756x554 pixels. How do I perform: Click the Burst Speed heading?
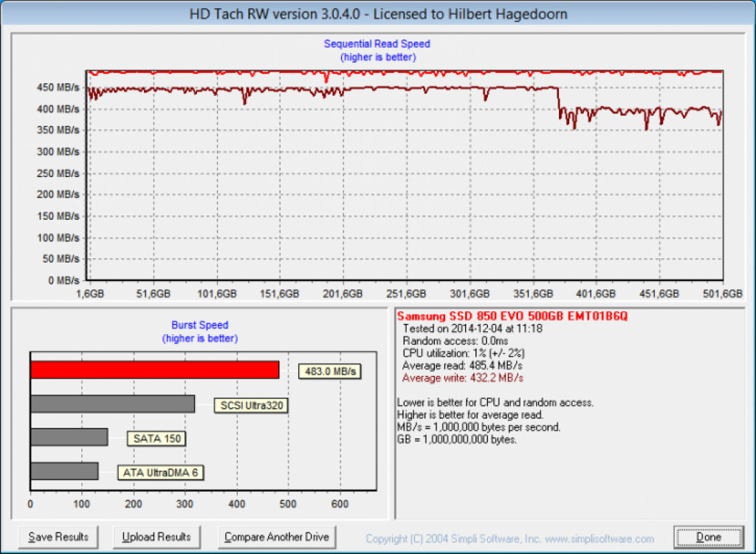[x=199, y=325]
